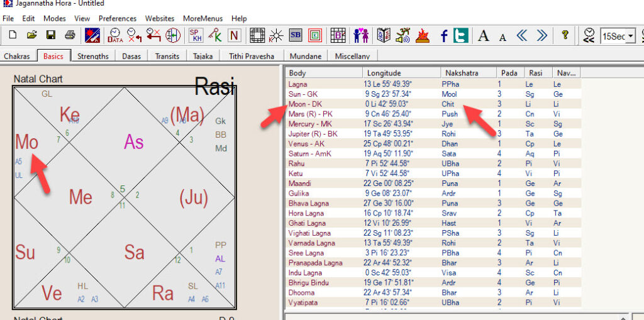Increase font size with large A

click(483, 36)
